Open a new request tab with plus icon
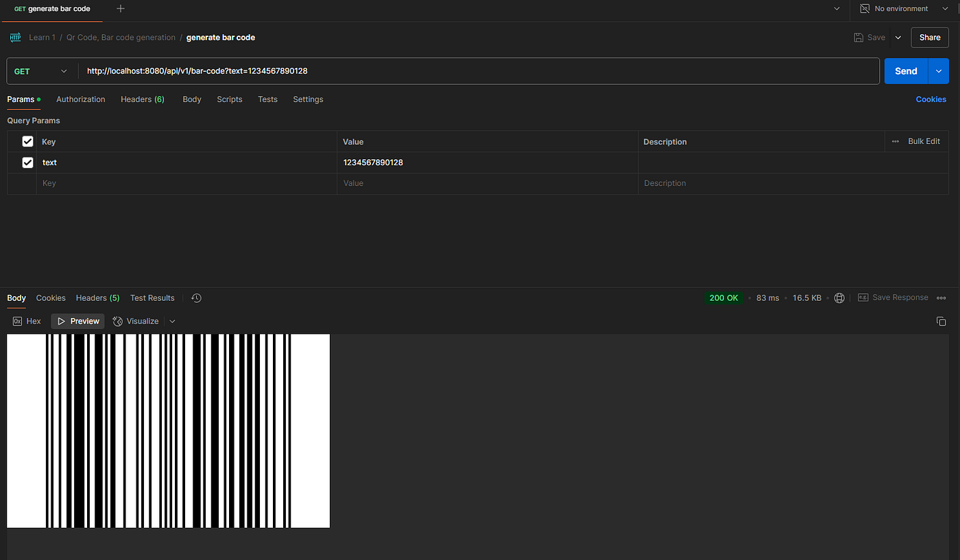This screenshot has height=560, width=960. coord(121,9)
